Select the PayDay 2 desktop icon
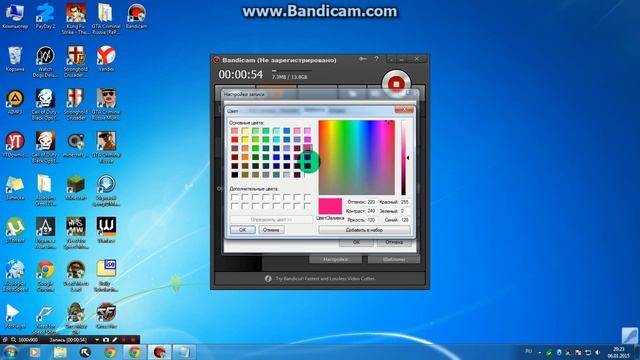The width and height of the screenshot is (640, 360). pyautogui.click(x=45, y=16)
